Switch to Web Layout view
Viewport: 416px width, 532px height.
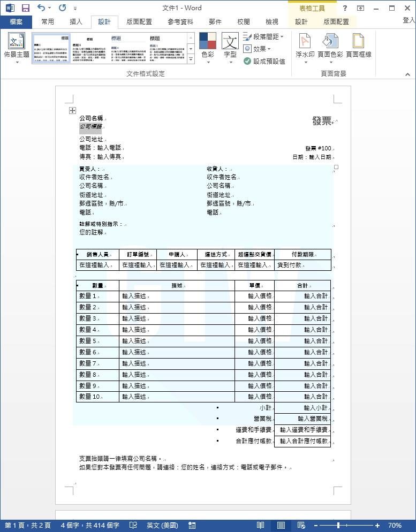pyautogui.click(x=301, y=525)
